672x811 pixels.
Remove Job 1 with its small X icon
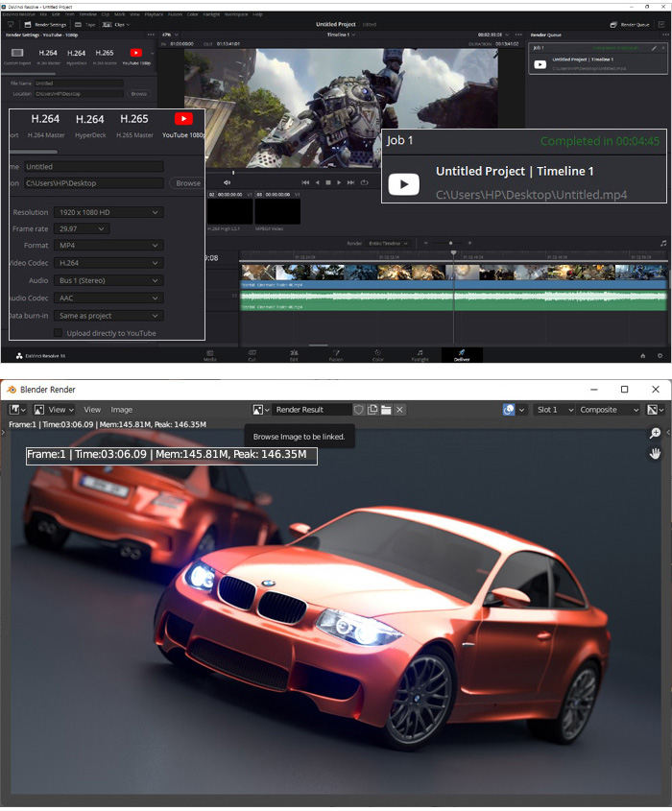[662, 48]
